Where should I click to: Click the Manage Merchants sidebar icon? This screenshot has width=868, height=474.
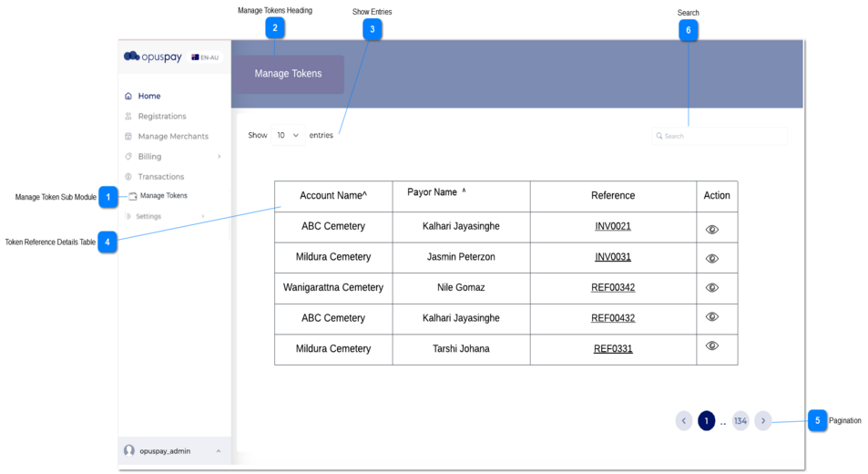[128, 136]
